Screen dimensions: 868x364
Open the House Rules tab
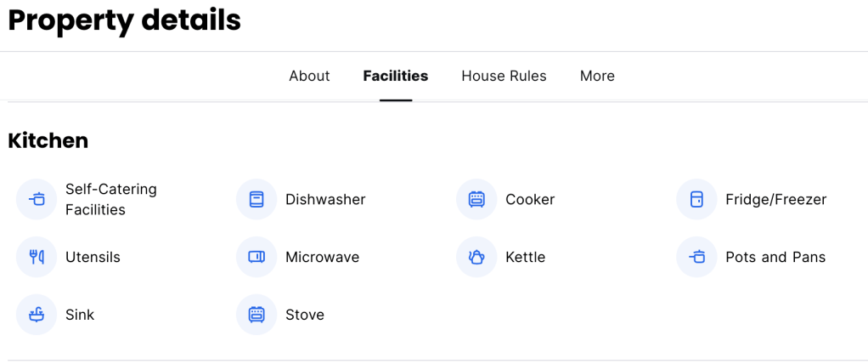[504, 76]
